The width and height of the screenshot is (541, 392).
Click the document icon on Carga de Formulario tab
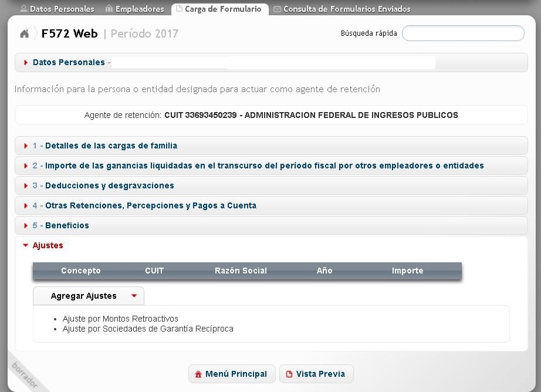[179, 8]
